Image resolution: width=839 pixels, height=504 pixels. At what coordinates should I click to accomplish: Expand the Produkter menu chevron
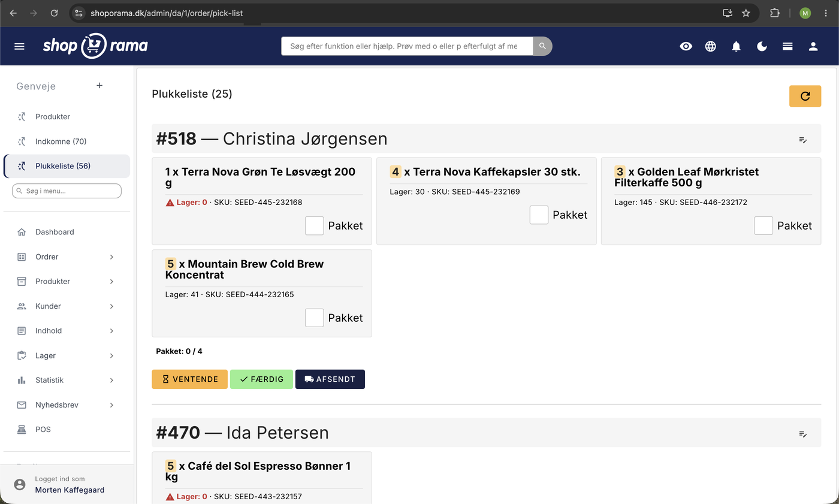[x=111, y=281]
